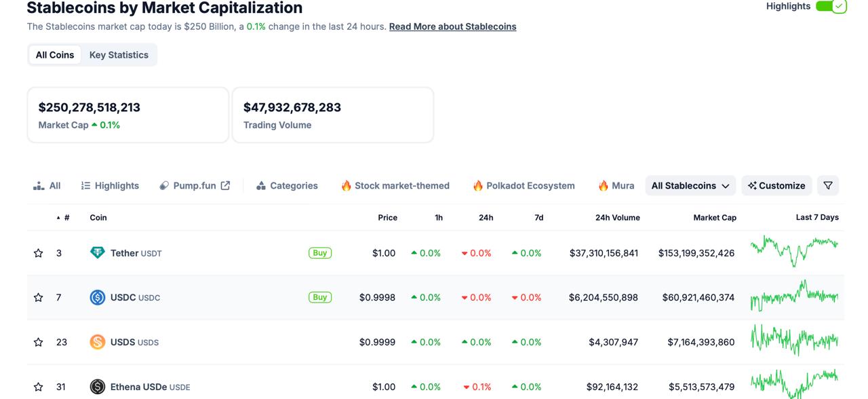Click the Last 7 Days column header
Image resolution: width=868 pixels, height=399 pixels.
pyautogui.click(x=817, y=217)
